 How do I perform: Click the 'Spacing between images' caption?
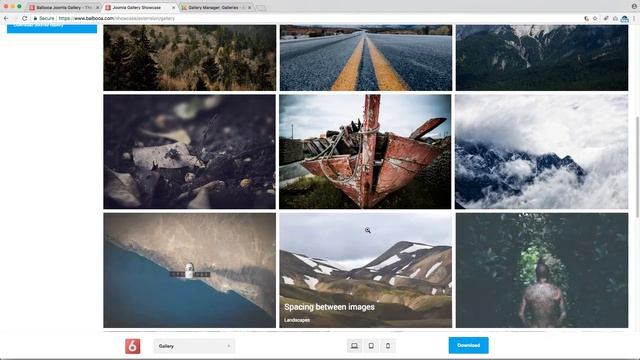point(329,307)
